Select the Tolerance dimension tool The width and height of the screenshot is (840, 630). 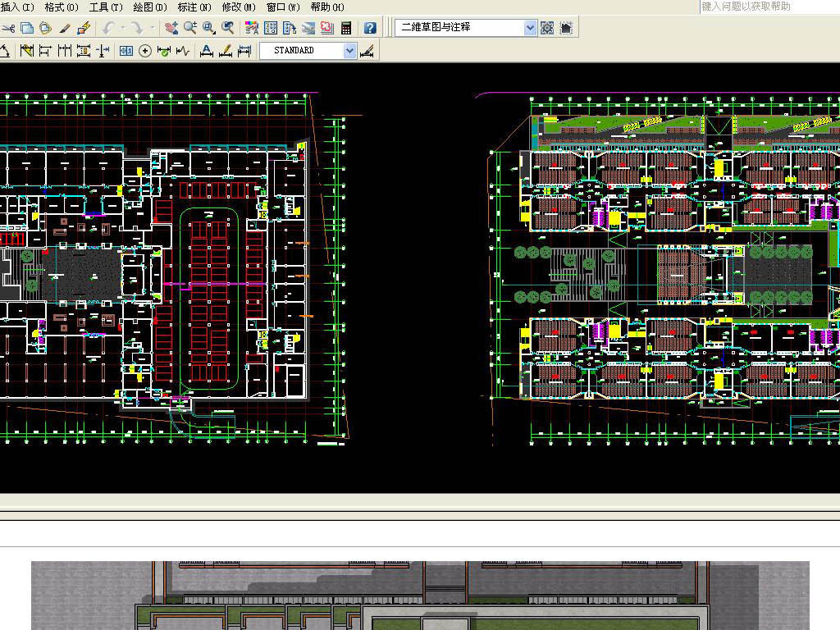click(x=126, y=51)
